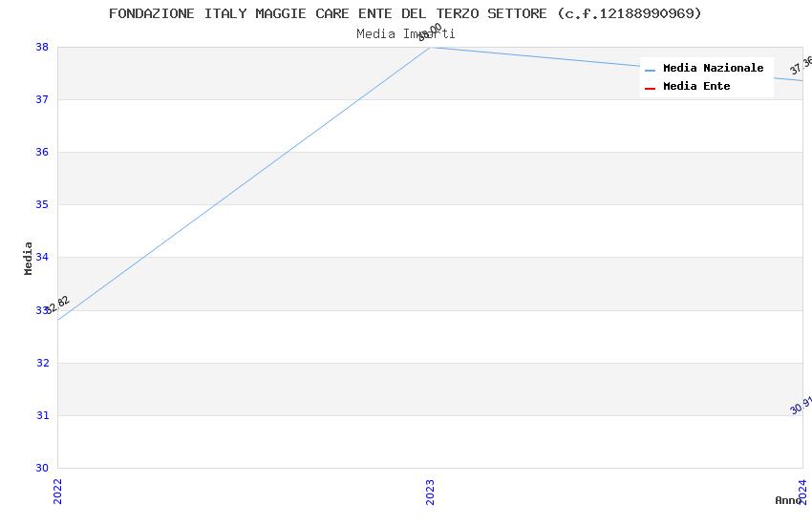Click the 'Anno' x-axis title
812x525 pixels.
tap(788, 500)
